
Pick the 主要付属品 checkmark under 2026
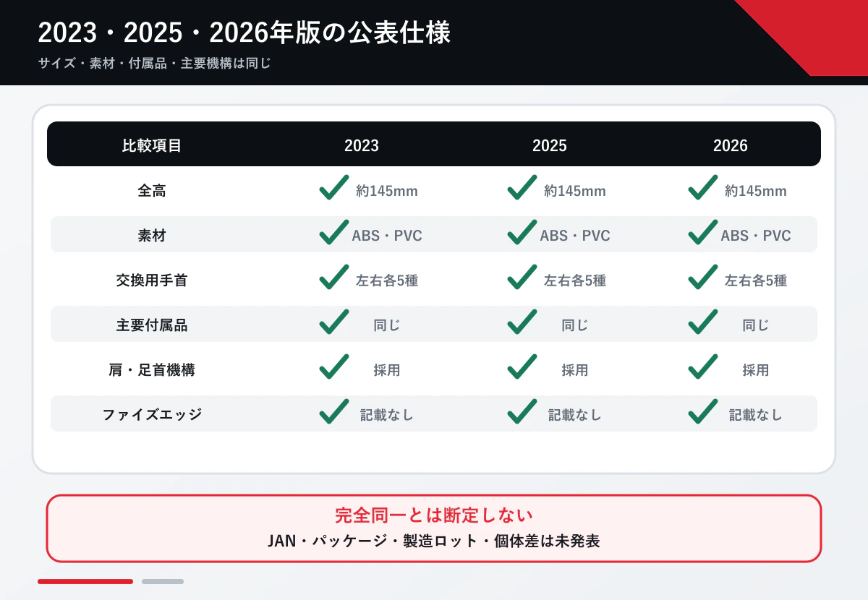[703, 322]
